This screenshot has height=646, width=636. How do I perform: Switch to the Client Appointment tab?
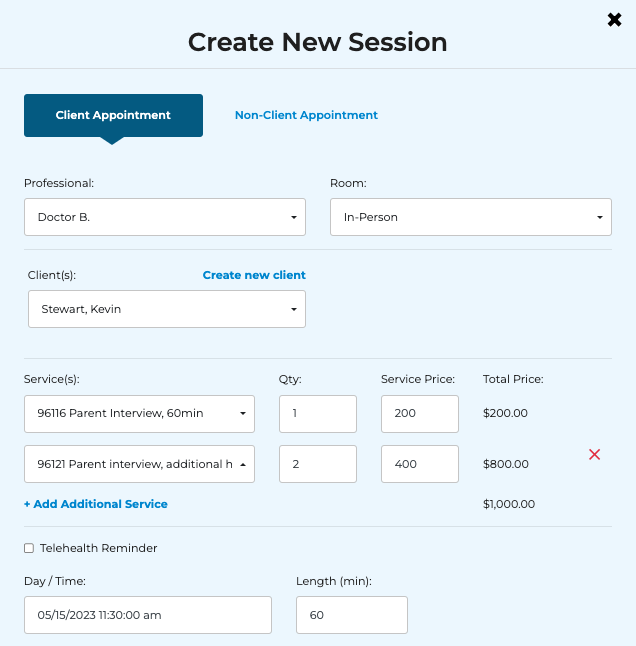point(113,115)
